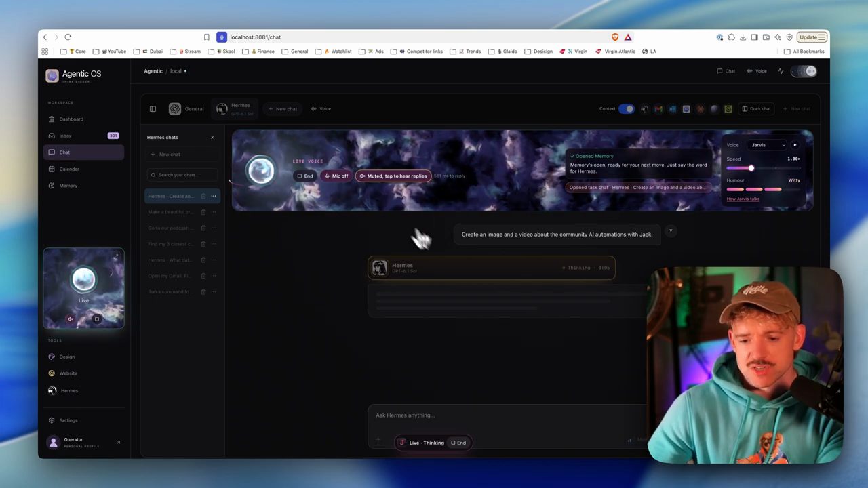Click the Gmail context icon
This screenshot has height=488, width=868.
(658, 109)
